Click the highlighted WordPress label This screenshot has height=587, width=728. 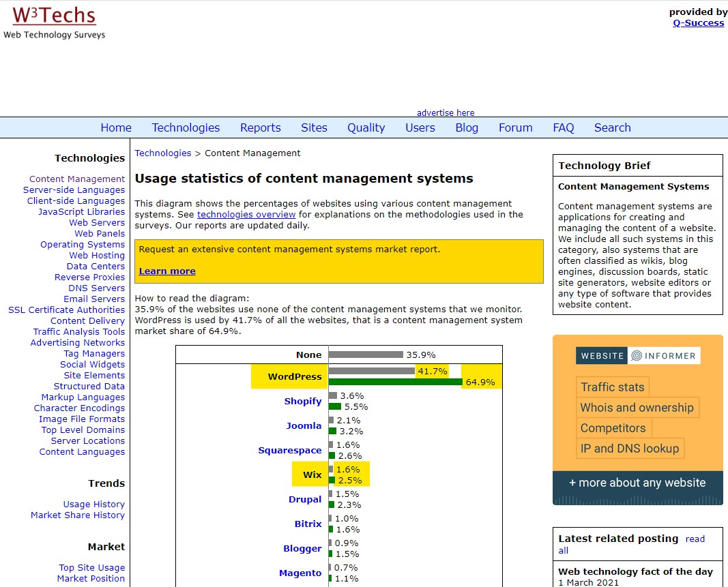pos(295,377)
